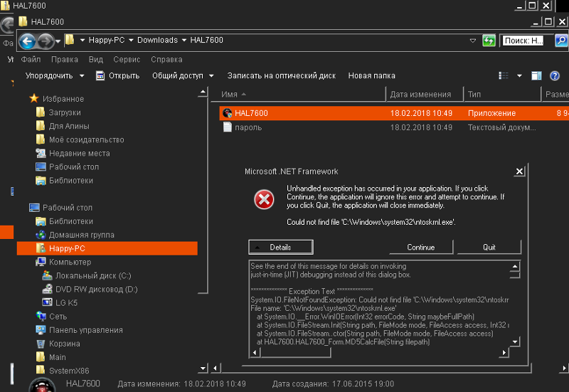This screenshot has height=392, width=569.
Task: Open the Упорядочить dropdown
Action: point(55,75)
